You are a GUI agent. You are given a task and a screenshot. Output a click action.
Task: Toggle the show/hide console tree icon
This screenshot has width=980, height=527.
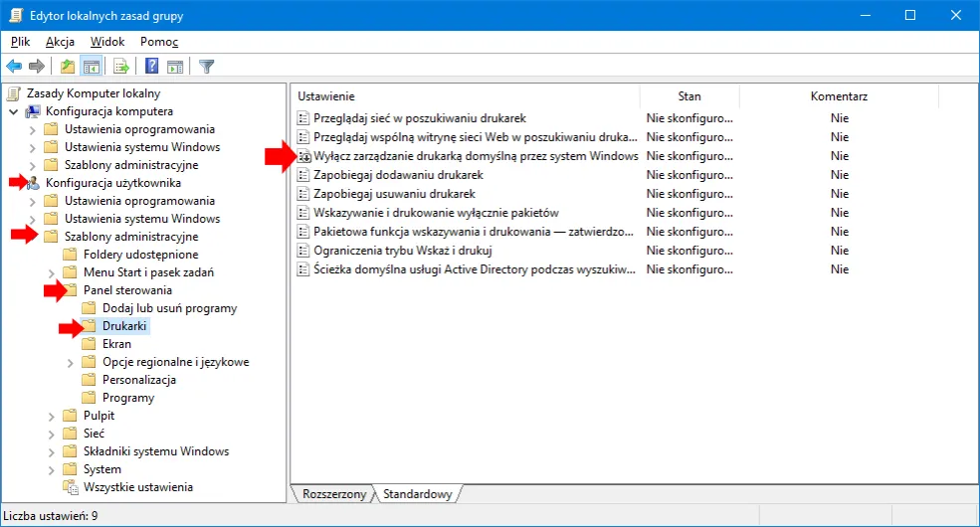(x=91, y=67)
